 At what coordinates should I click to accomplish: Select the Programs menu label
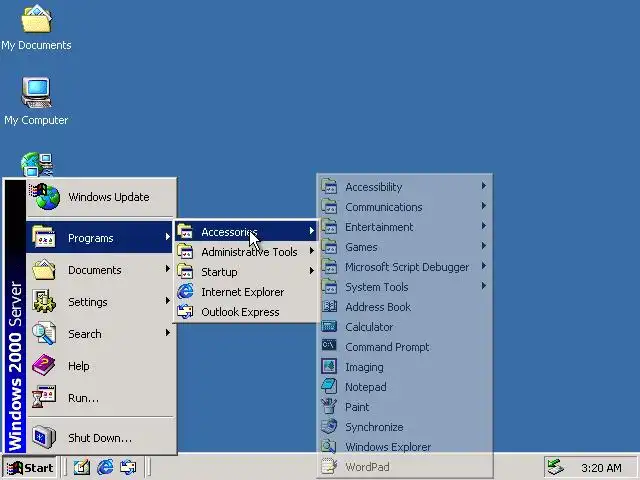pos(91,238)
